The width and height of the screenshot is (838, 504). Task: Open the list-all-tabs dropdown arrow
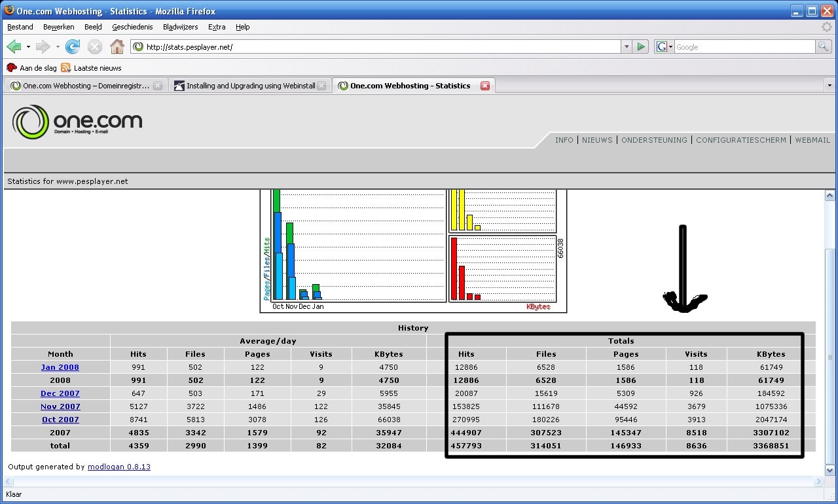829,86
